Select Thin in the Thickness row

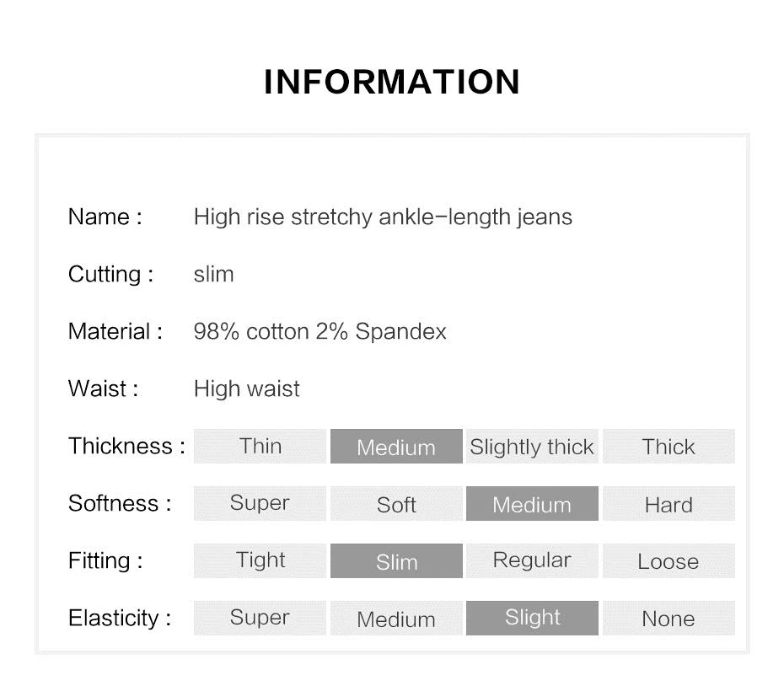(x=260, y=446)
